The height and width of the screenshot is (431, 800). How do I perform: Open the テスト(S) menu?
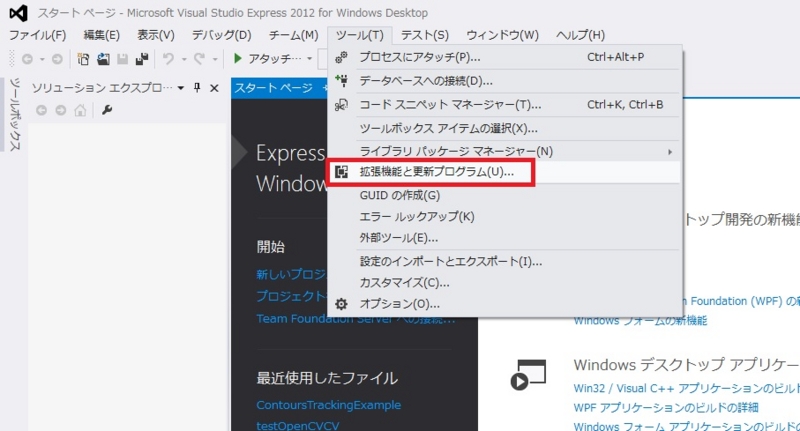click(424, 35)
